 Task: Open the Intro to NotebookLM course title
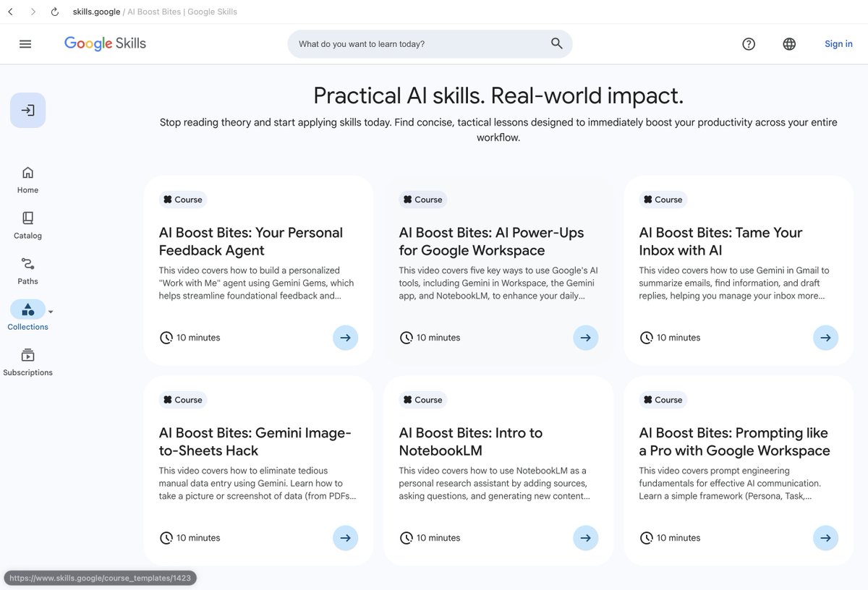pyautogui.click(x=470, y=441)
